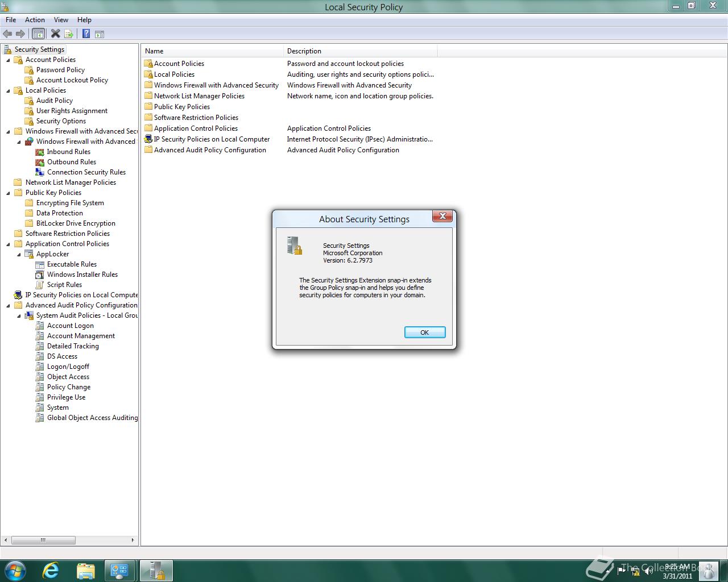Toggle the Show/Hide Action Pane toolbar icon

point(100,34)
